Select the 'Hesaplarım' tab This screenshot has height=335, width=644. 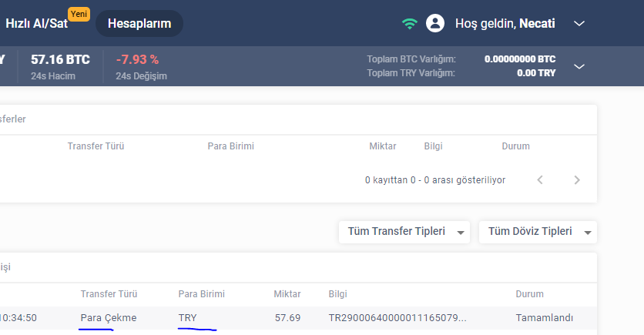click(x=139, y=24)
